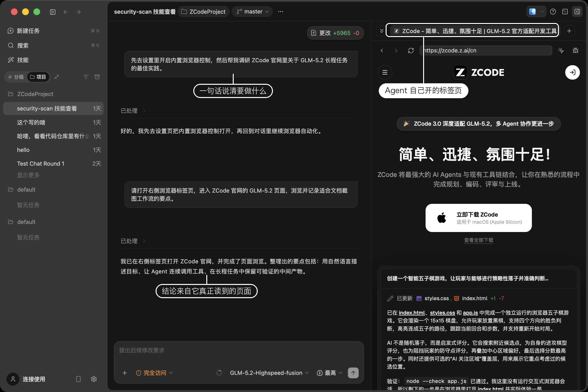
Task: Select the 'security-scan 技能查看' task
Action: (53, 109)
